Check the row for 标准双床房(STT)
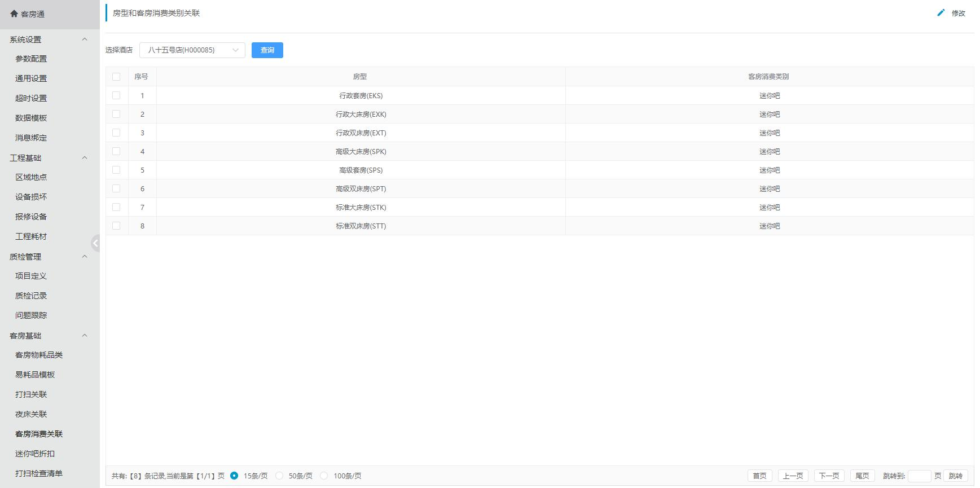980x488 pixels. pos(116,226)
